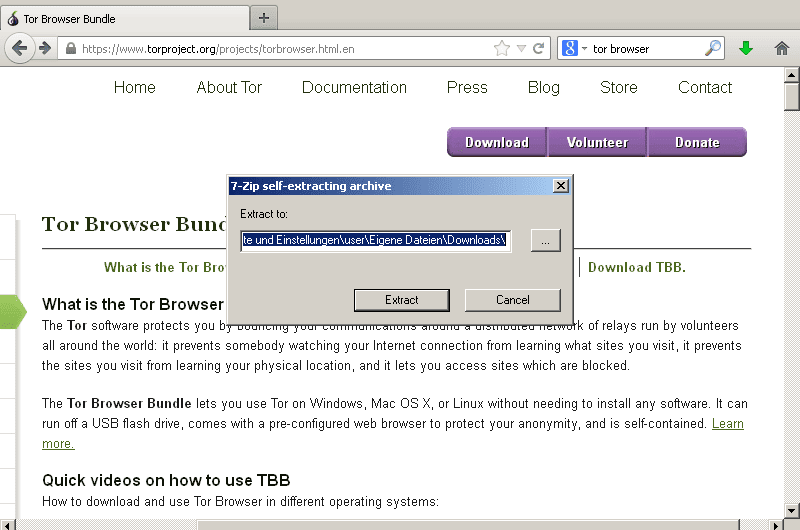Open the Home menu item
This screenshot has height=530, width=800.
pyautogui.click(x=135, y=87)
